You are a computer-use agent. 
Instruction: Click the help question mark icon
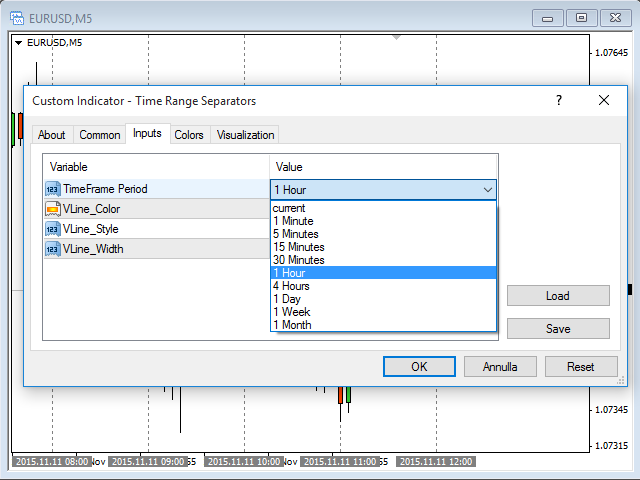[x=558, y=100]
